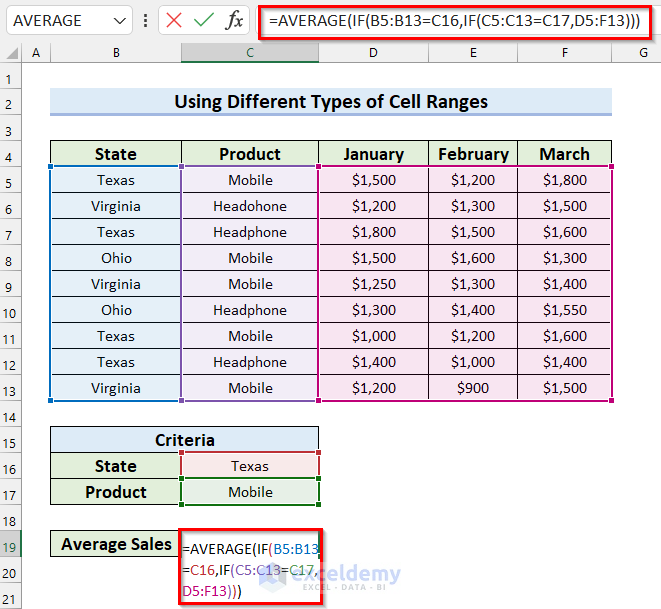Image resolution: width=661 pixels, height=609 pixels.
Task: Select the $1,600 cell in row 8 February
Action: coord(473,258)
